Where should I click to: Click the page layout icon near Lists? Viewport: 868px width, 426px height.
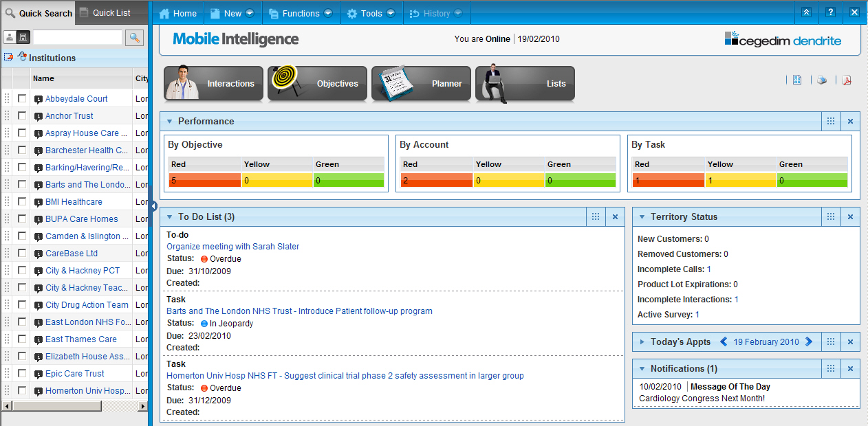tap(797, 80)
